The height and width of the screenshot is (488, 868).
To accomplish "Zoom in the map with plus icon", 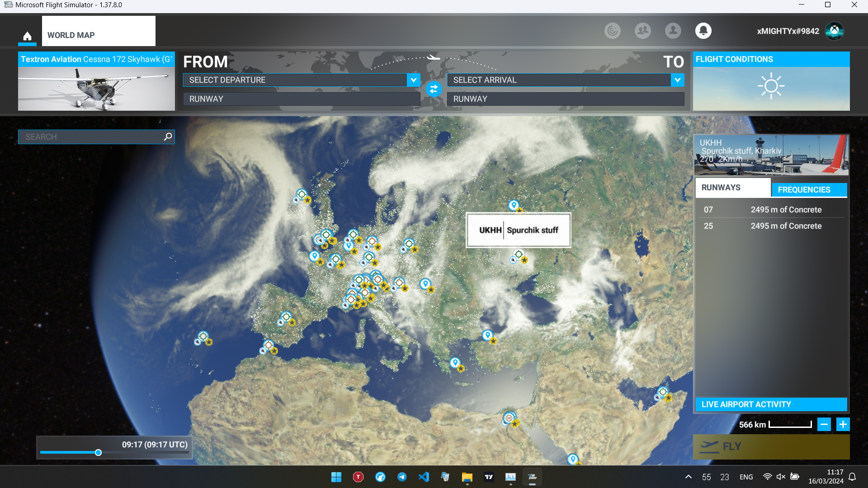I will coord(843,424).
